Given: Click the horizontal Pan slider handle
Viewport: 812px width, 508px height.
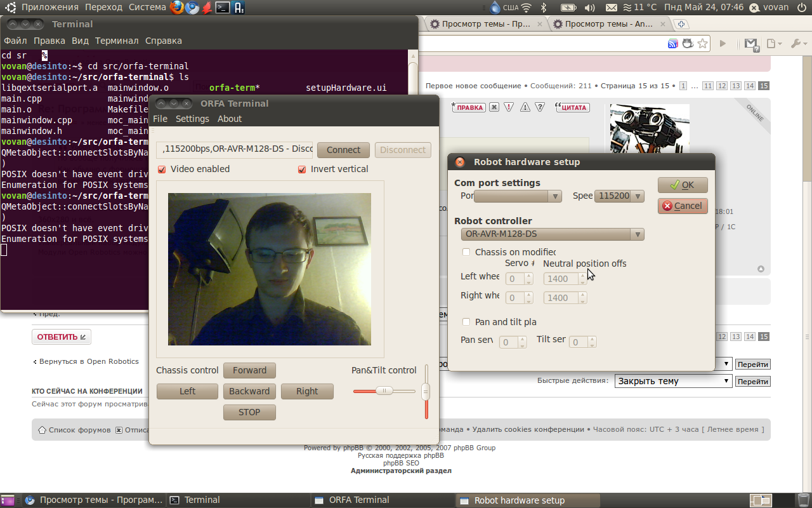Looking at the screenshot, I should coord(384,391).
